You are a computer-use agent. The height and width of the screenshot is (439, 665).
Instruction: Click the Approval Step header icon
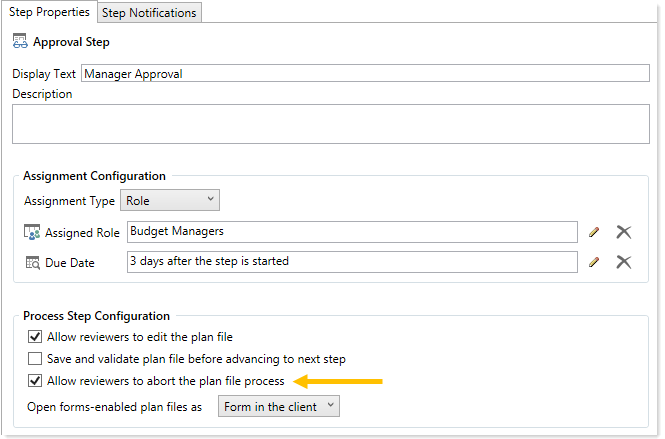click(x=20, y=42)
